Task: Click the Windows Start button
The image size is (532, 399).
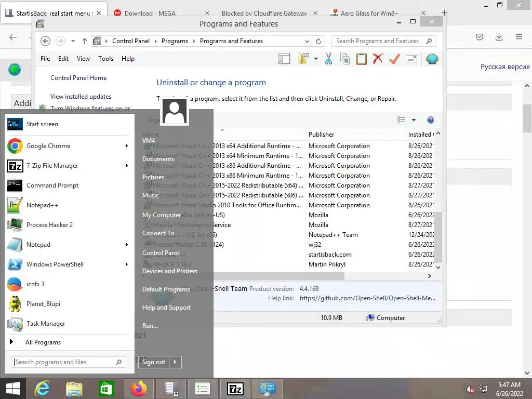Action: coord(13,389)
